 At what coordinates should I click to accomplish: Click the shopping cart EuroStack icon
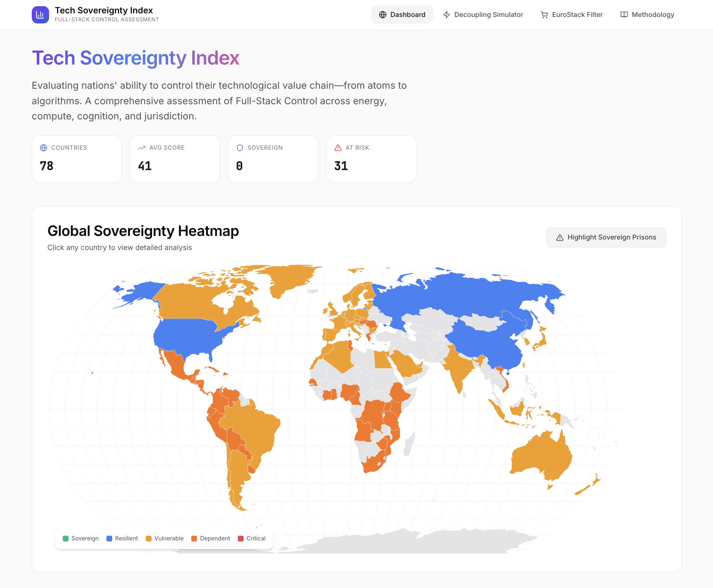coord(544,15)
